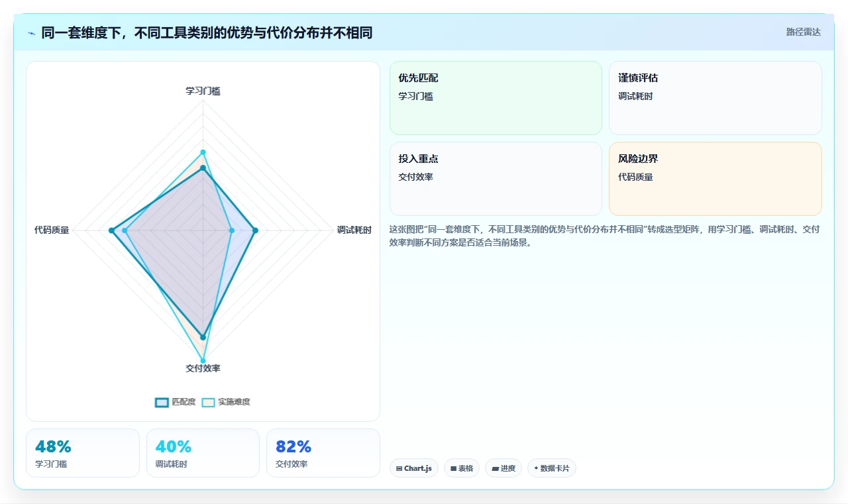Open the 优先匹配 card

click(496, 98)
